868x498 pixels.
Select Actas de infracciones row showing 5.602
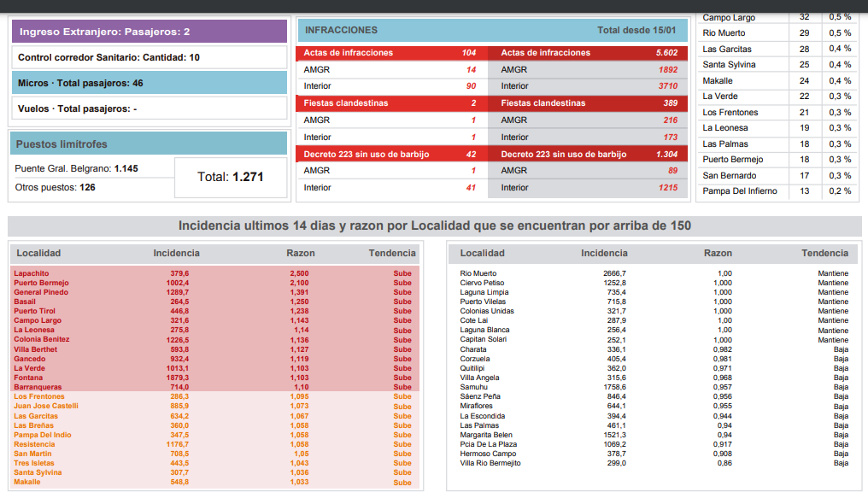coord(588,53)
